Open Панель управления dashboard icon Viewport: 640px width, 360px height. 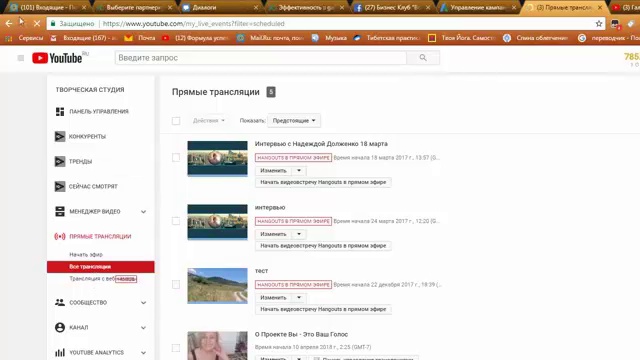[x=60, y=111]
